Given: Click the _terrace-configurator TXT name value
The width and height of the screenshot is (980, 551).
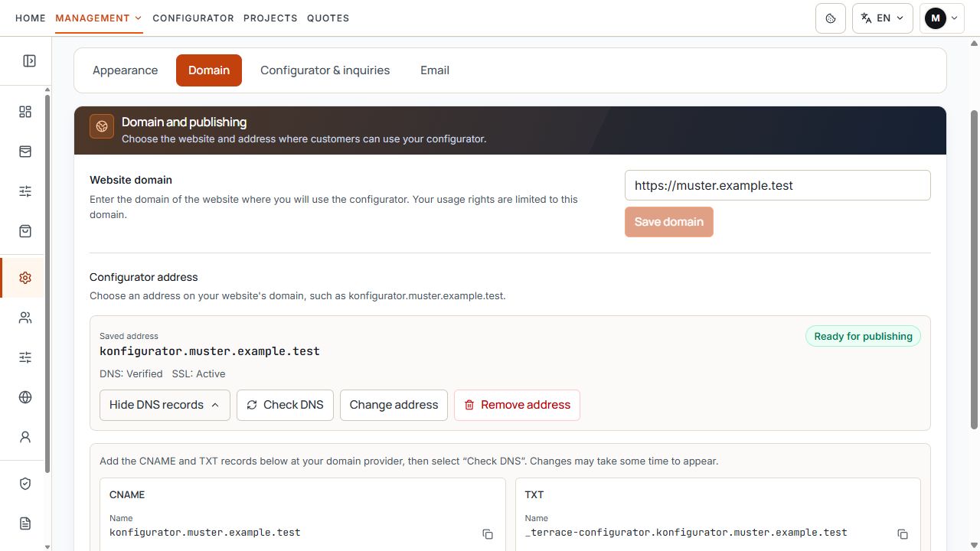Looking at the screenshot, I should point(686,533).
